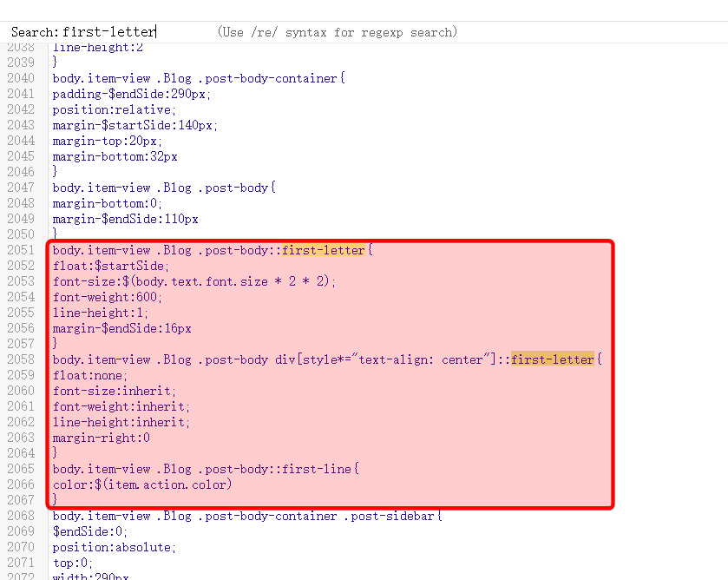This screenshot has width=728, height=580.
Task: Click the first highlighted 'first-letter' match
Action: coord(324,250)
